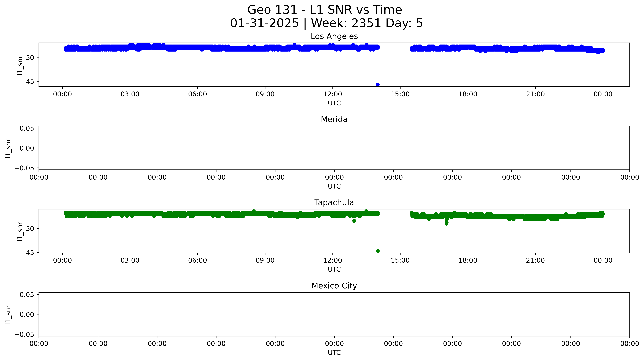Screen dimensions: 644x361
Task: Click the green outlier near 13:00 in Tapachula
Action: (354, 221)
